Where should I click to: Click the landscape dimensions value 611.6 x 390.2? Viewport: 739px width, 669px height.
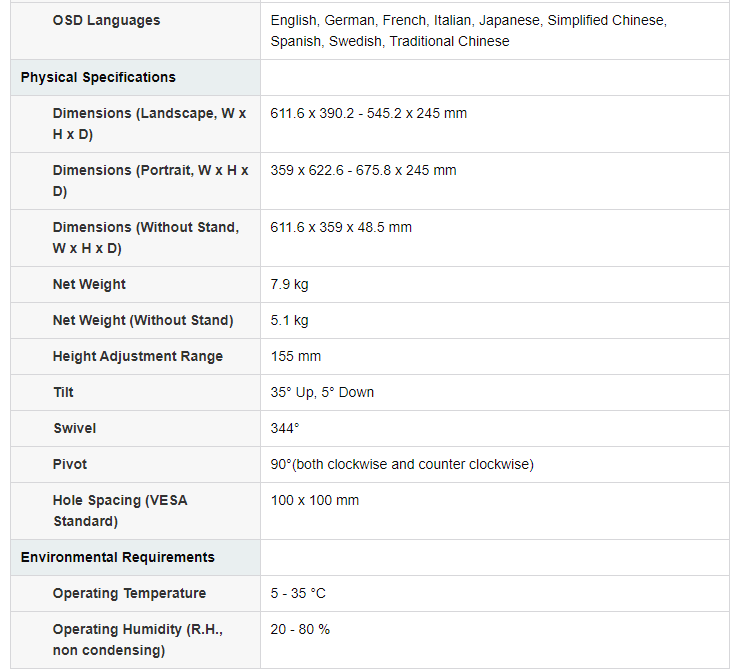pos(369,113)
